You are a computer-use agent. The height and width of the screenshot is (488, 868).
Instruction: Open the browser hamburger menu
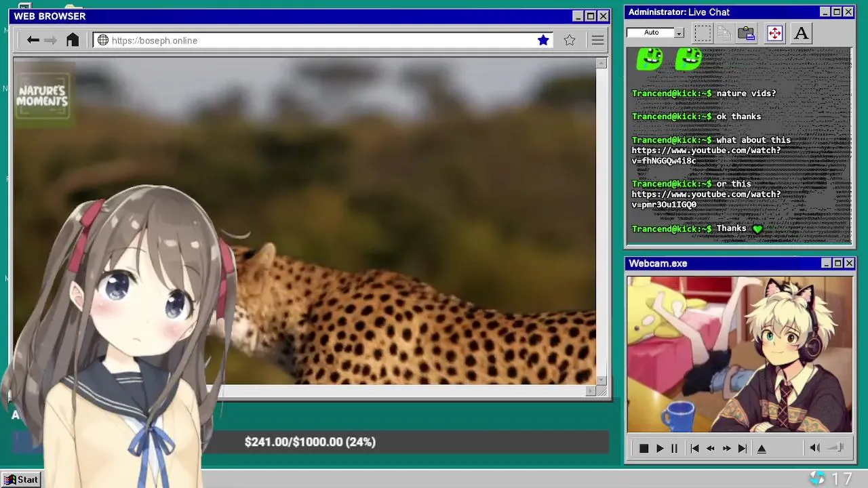tap(597, 40)
